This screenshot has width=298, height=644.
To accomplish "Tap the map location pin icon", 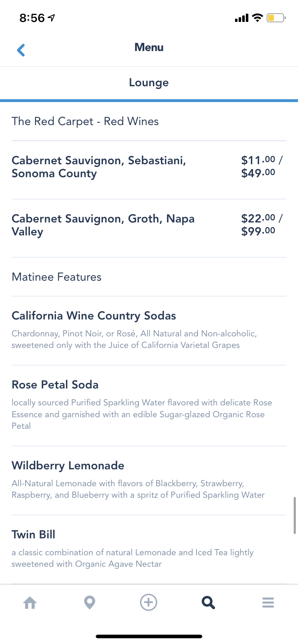I will (x=89, y=602).
